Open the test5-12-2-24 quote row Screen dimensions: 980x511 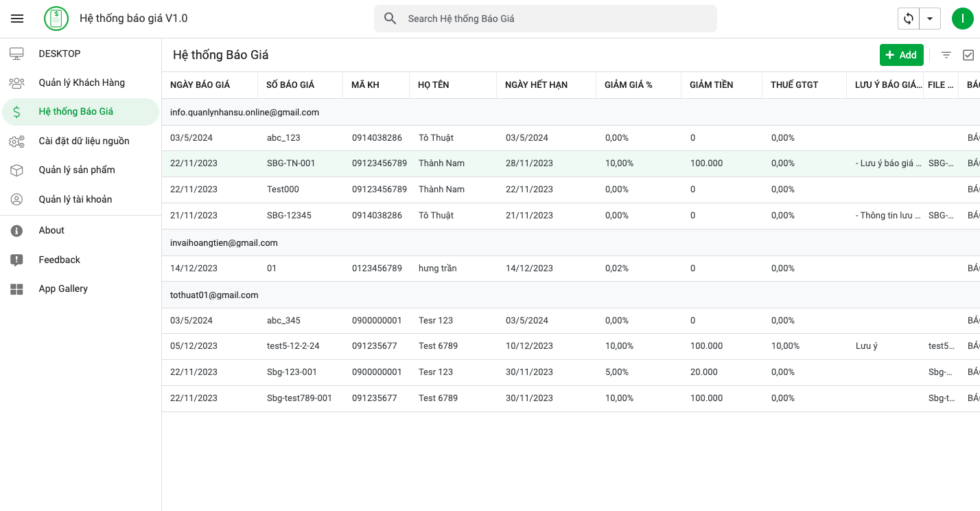point(571,346)
